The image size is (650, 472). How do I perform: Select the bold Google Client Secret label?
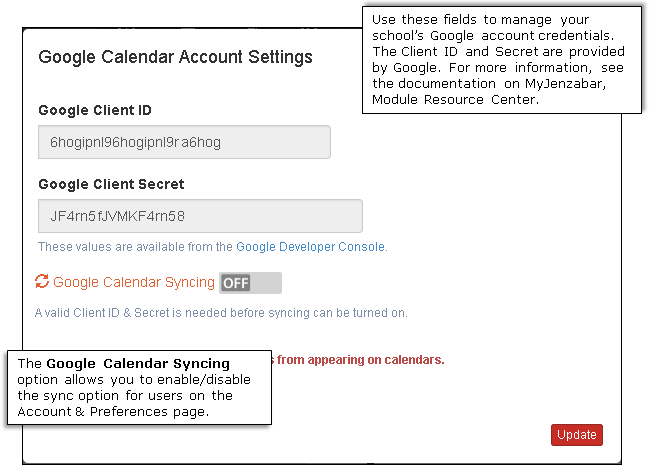click(111, 184)
